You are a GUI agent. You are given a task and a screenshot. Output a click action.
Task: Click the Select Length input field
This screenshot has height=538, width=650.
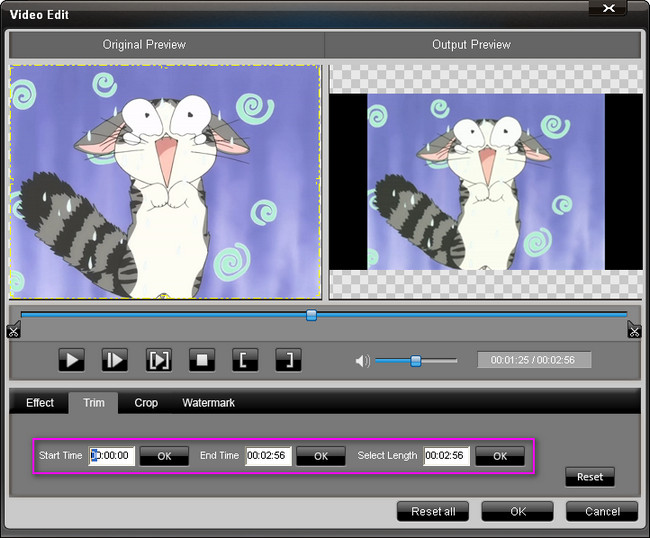[446, 456]
